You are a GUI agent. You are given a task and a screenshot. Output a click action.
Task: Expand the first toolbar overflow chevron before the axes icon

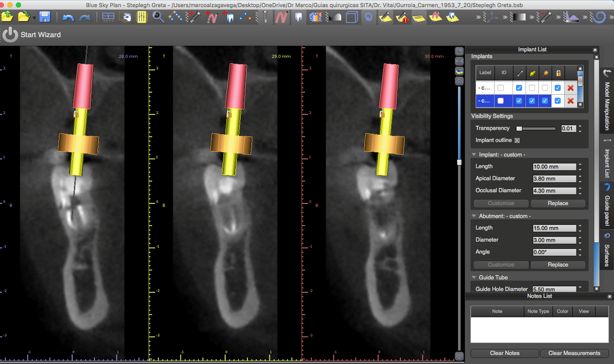(x=478, y=17)
